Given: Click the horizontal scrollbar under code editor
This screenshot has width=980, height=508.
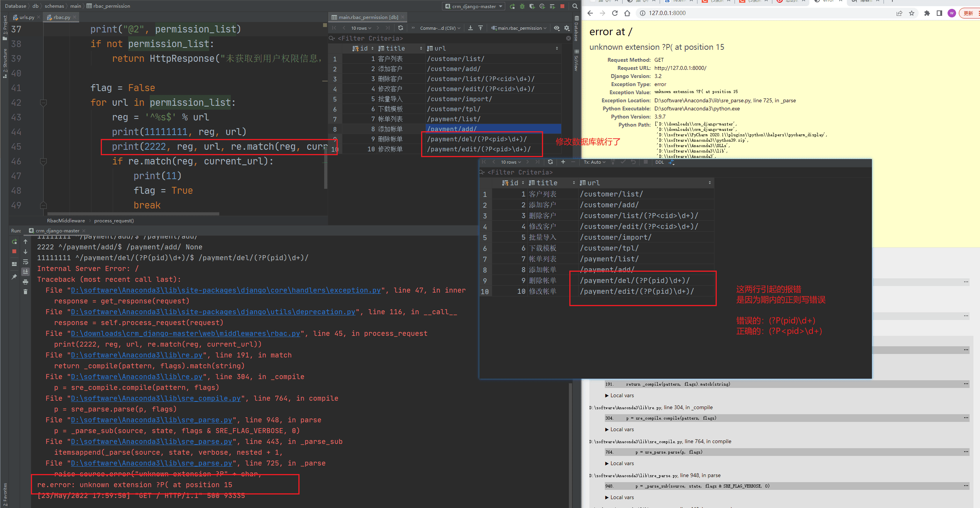Looking at the screenshot, I should [x=133, y=213].
